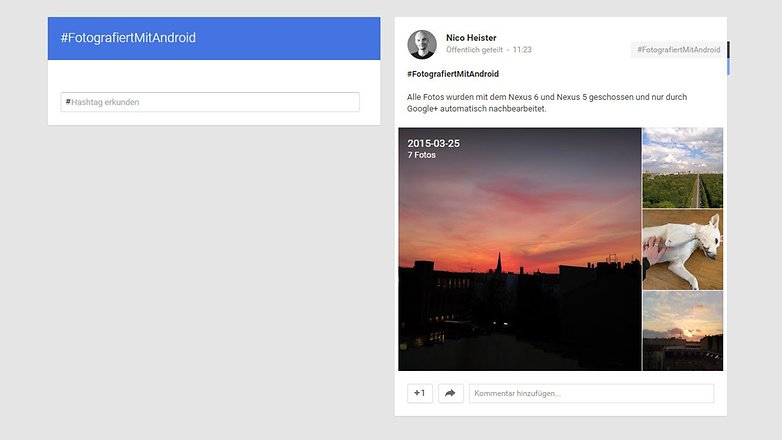Open the bold #FotografiertMitAndroid hashtag in post text
The image size is (782, 440).
pyautogui.click(x=453, y=74)
